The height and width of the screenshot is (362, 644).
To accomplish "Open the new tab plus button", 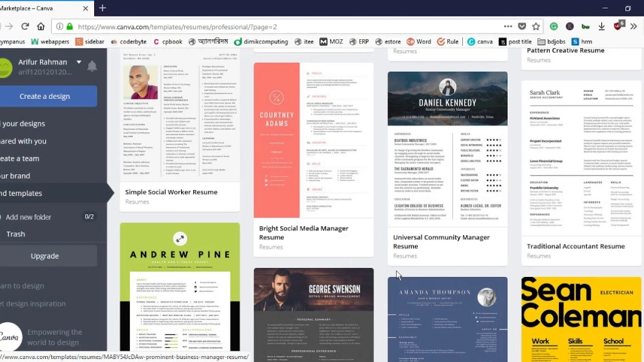I will (103, 8).
